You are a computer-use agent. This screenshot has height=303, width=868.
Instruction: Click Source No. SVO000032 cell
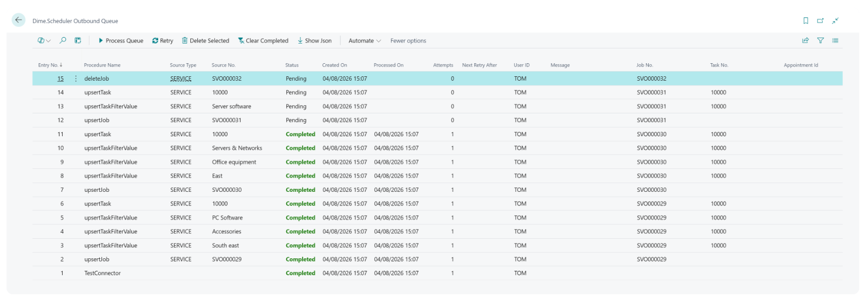pos(227,78)
